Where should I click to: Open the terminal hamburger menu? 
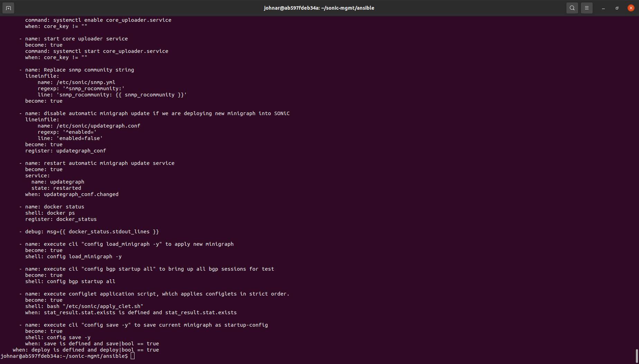587,8
